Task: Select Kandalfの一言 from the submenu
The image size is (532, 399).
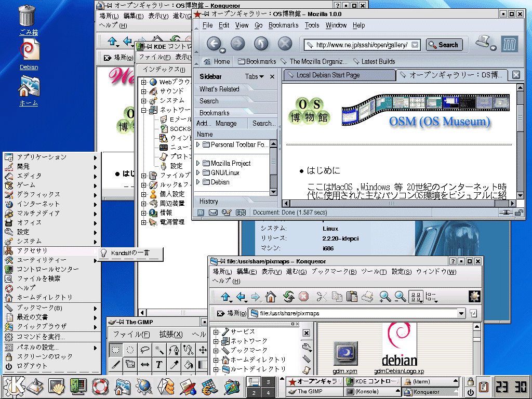Action: (130, 253)
